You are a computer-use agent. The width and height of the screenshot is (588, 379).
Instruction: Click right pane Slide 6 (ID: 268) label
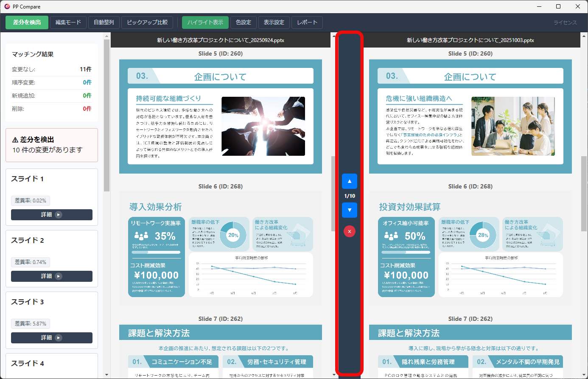coord(470,186)
